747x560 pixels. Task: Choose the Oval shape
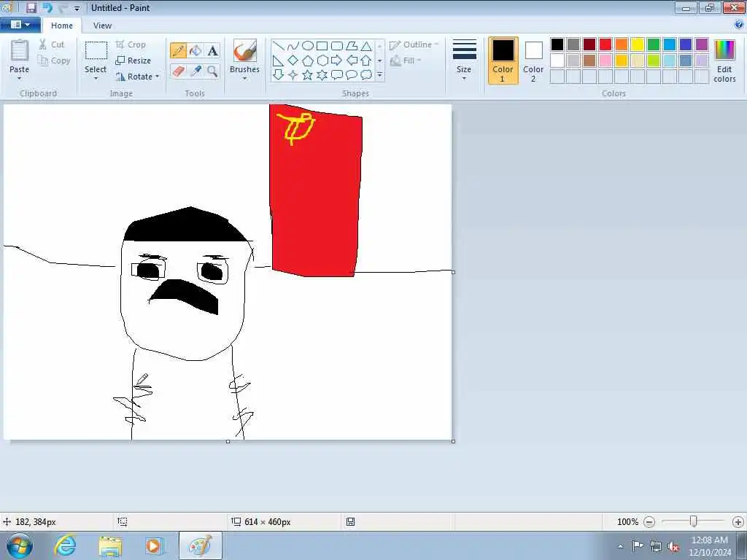pyautogui.click(x=308, y=46)
